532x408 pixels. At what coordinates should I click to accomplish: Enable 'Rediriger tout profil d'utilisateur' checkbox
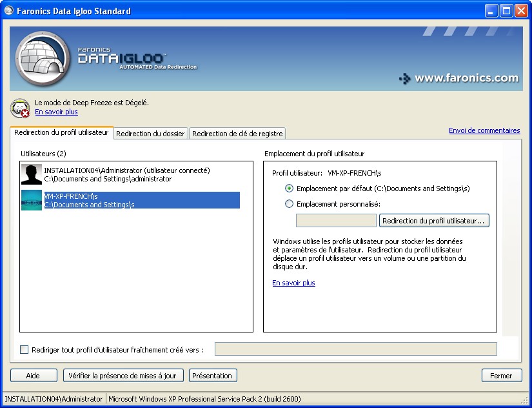click(x=24, y=349)
